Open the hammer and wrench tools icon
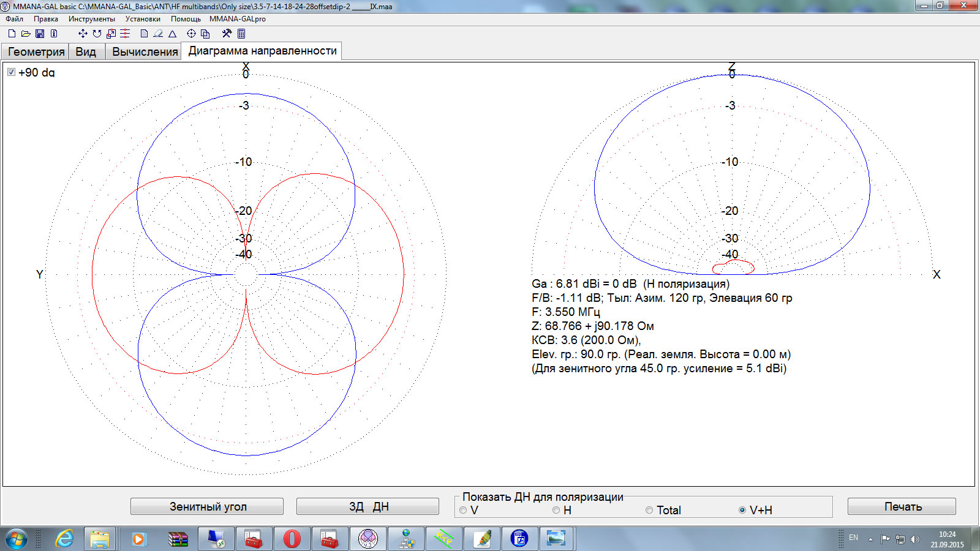 tap(227, 34)
